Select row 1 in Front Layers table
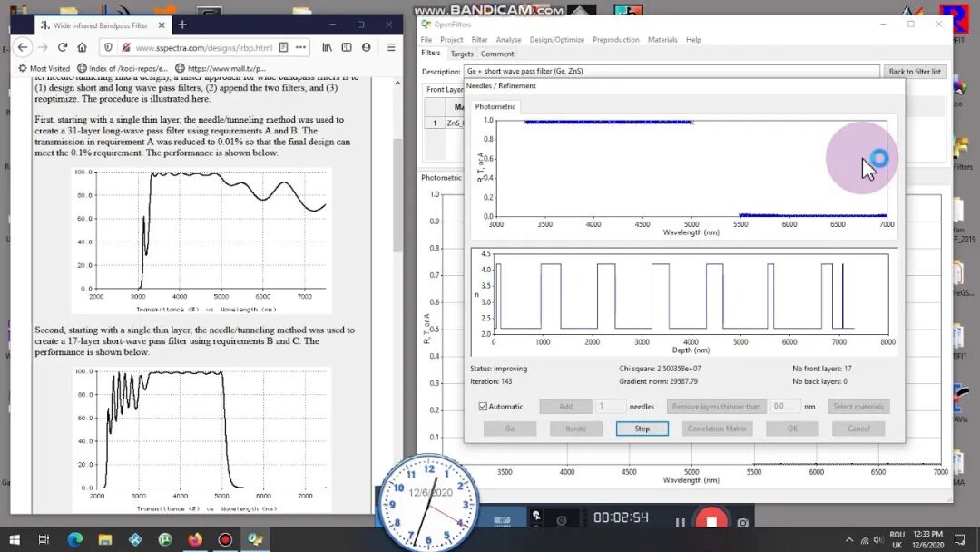Viewport: 980px width, 552px height. [435, 123]
